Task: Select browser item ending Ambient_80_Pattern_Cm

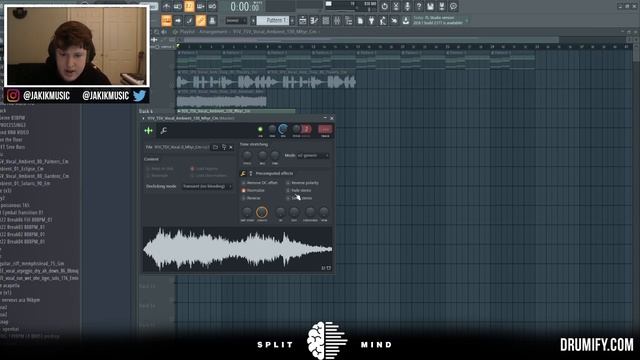Action: pyautogui.click(x=34, y=162)
